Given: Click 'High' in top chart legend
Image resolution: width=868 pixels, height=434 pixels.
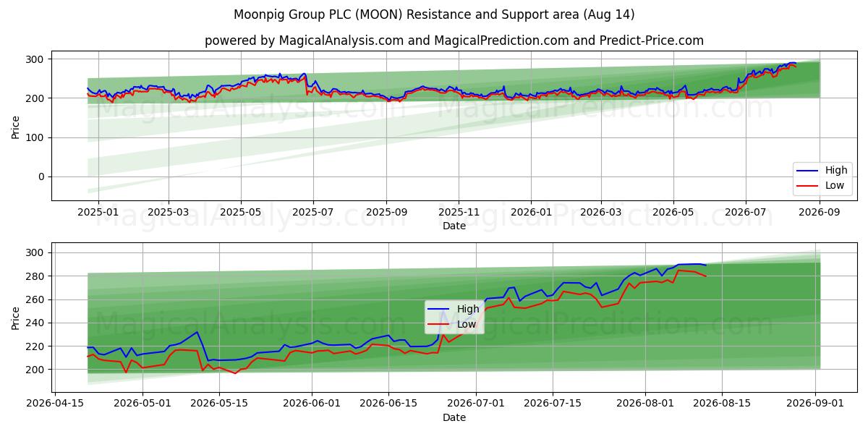Looking at the screenshot, I should (x=836, y=171).
